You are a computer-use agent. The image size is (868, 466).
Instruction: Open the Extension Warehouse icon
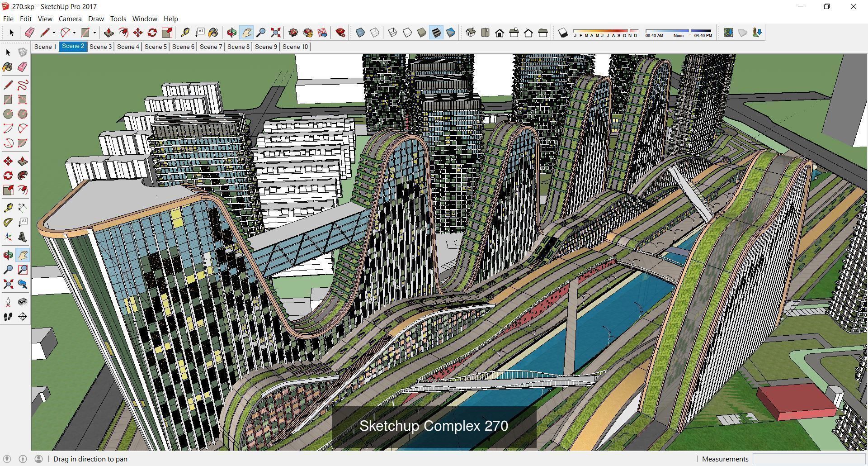point(308,33)
